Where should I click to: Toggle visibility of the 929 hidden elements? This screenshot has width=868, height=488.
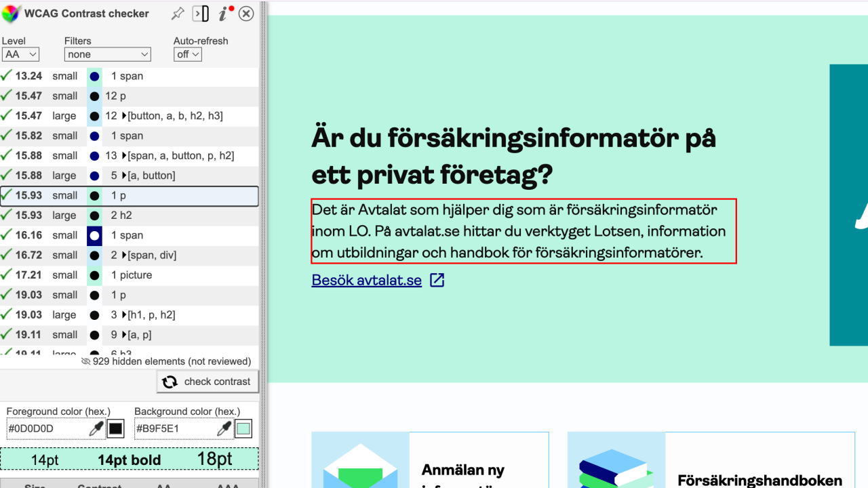coord(86,361)
